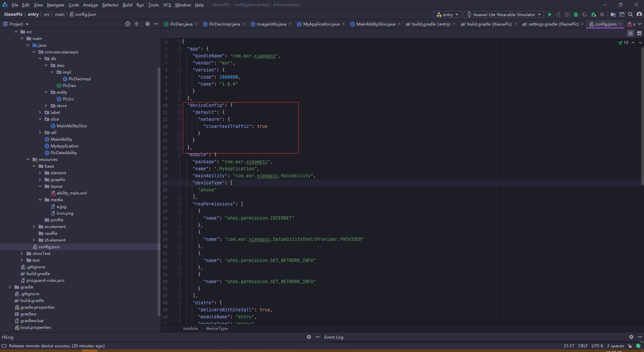Click the Search Everywhere magnifier icon
The width and height of the screenshot is (644, 352).
pyautogui.click(x=631, y=14)
